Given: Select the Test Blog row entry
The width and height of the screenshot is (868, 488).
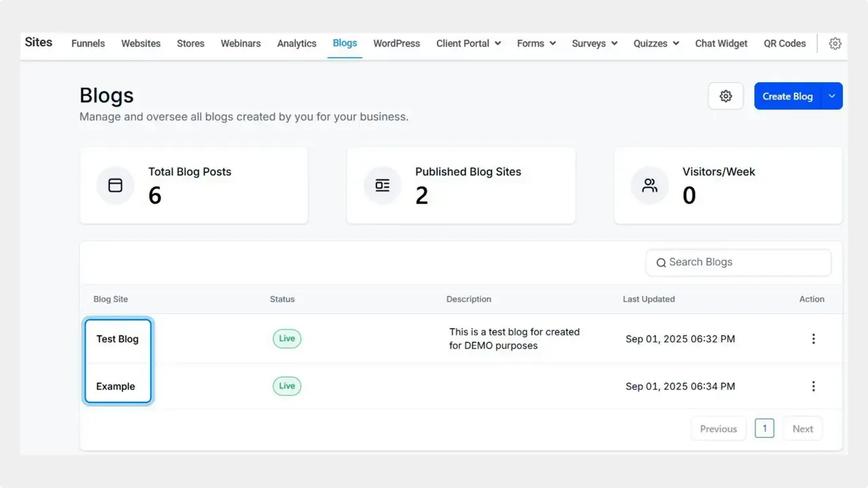Looking at the screenshot, I should coord(117,339).
